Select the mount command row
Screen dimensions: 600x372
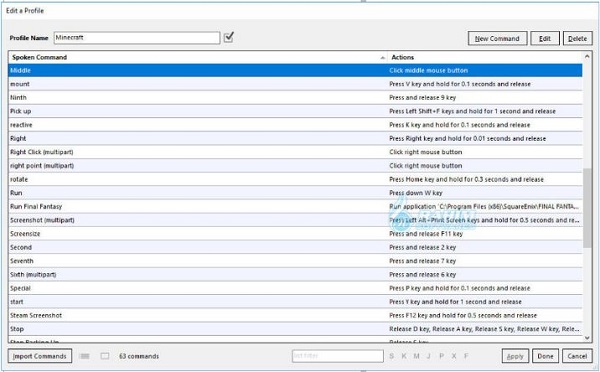coord(295,84)
